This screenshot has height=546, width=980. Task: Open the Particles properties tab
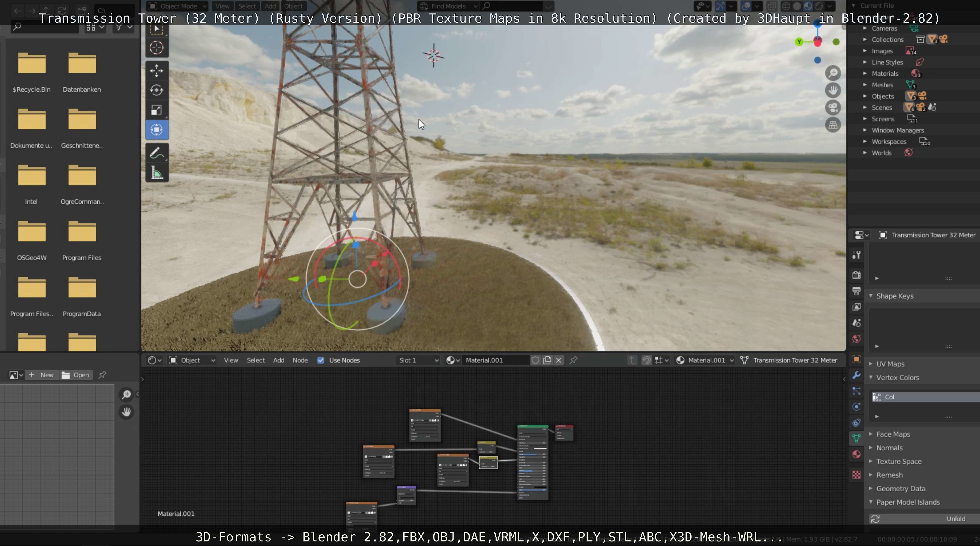856,391
